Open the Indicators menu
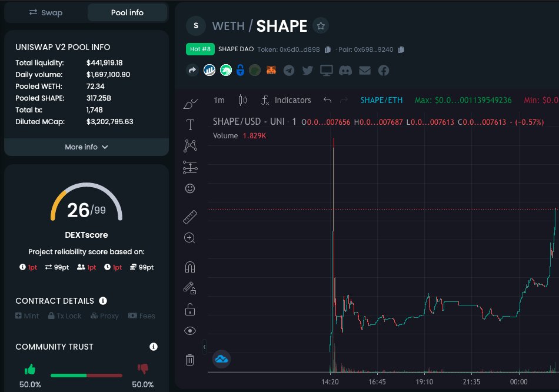Screen dimensions: 559x392 coord(292,100)
